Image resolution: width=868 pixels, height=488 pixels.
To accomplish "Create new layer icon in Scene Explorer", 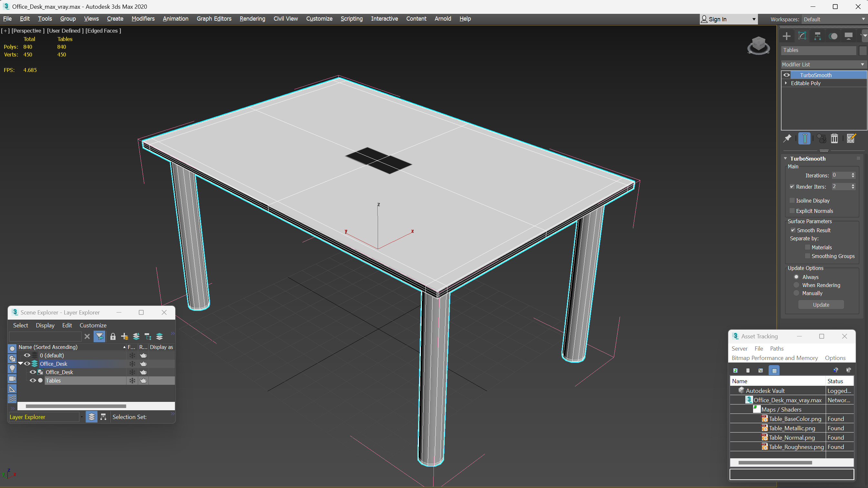I will point(124,336).
